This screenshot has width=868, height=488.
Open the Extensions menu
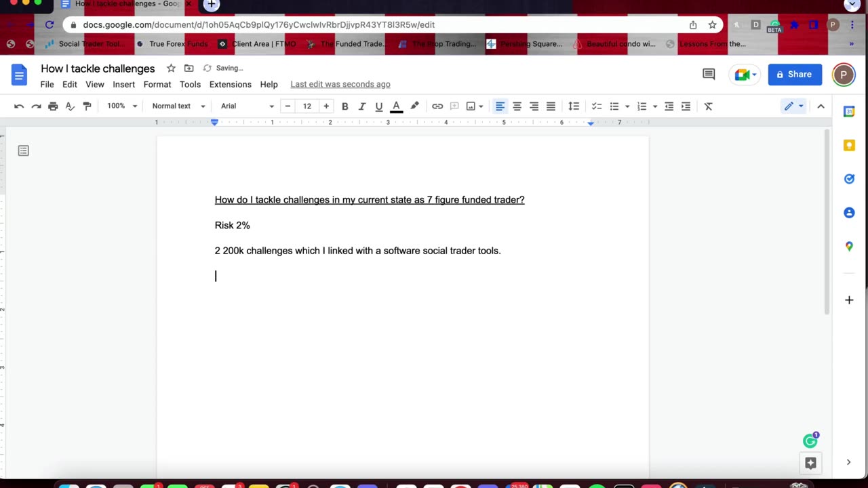(231, 85)
